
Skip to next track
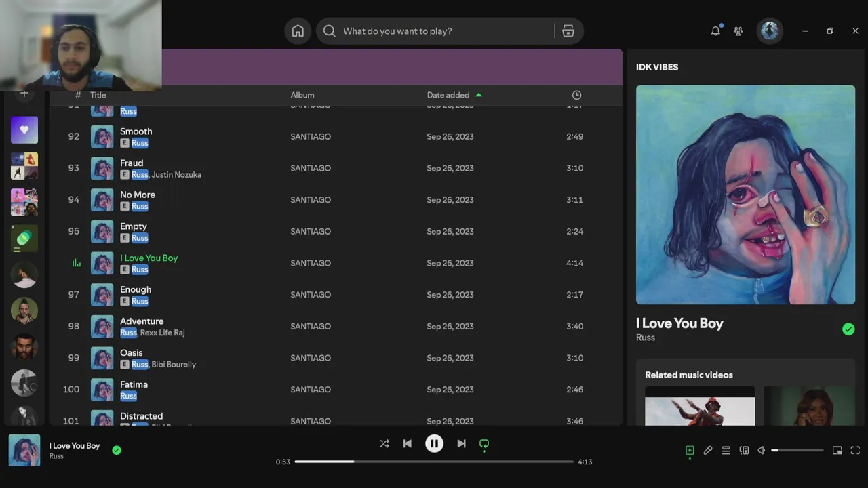[x=461, y=443]
